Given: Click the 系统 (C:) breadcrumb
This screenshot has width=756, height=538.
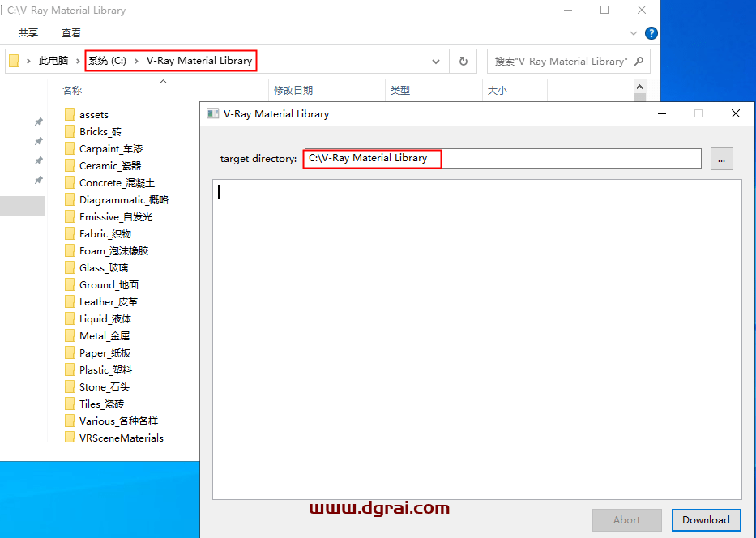Looking at the screenshot, I should pos(108,61).
